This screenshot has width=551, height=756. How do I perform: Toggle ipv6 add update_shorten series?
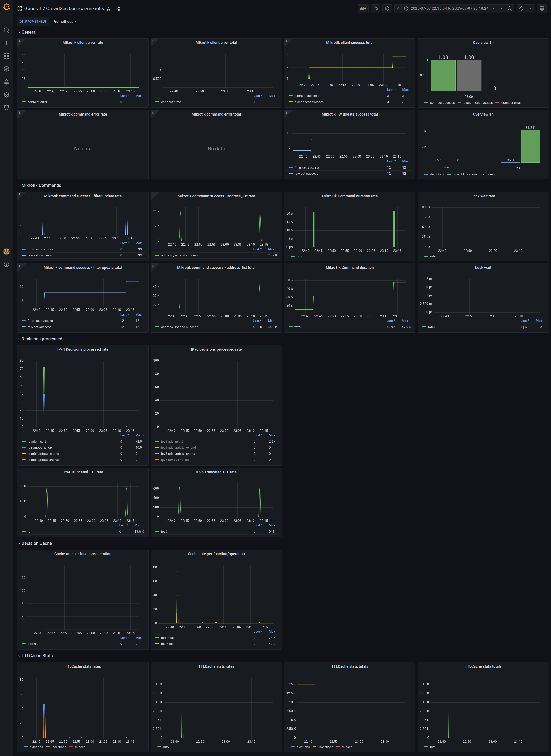(179, 454)
